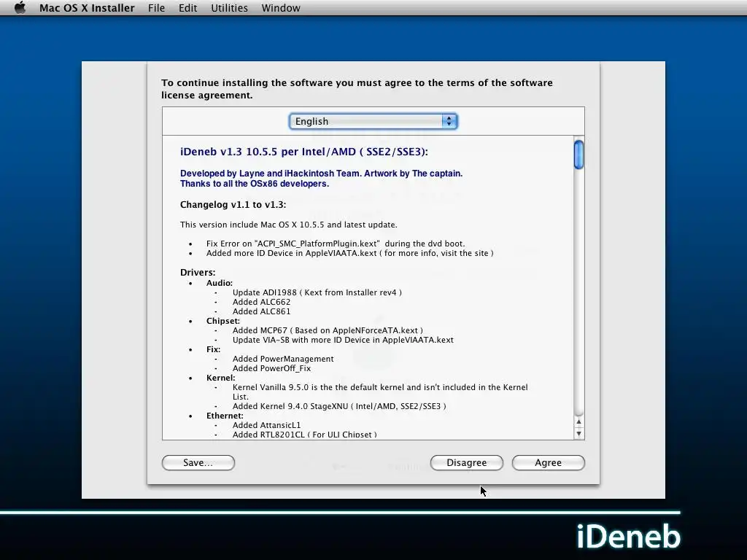Click the 'Added ALC662' line

pos(261,302)
